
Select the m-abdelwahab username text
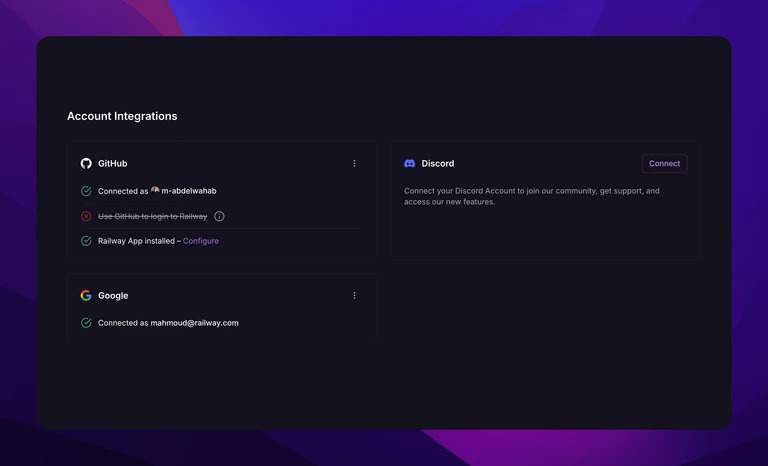point(189,191)
